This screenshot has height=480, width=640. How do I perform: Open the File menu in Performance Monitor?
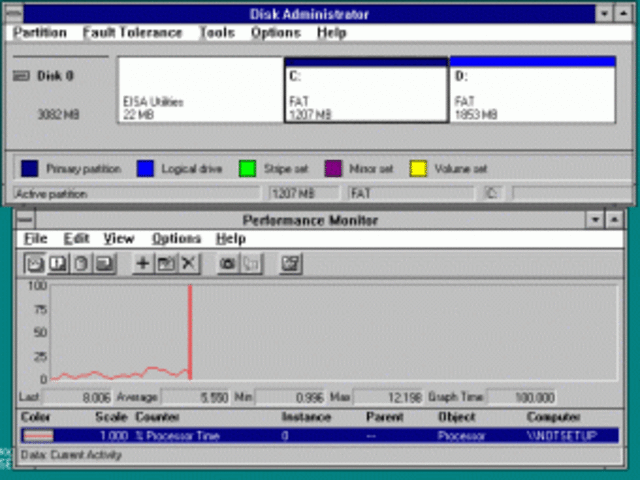coord(36,239)
